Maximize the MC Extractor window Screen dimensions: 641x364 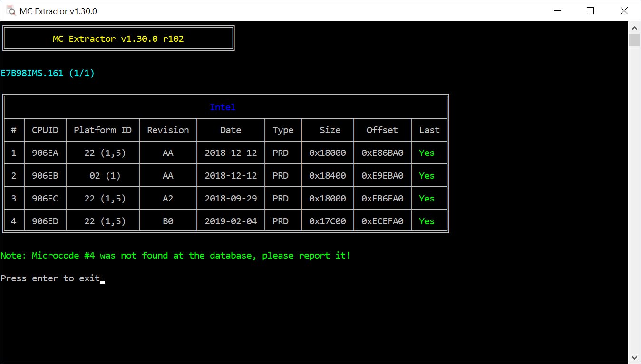(x=590, y=11)
